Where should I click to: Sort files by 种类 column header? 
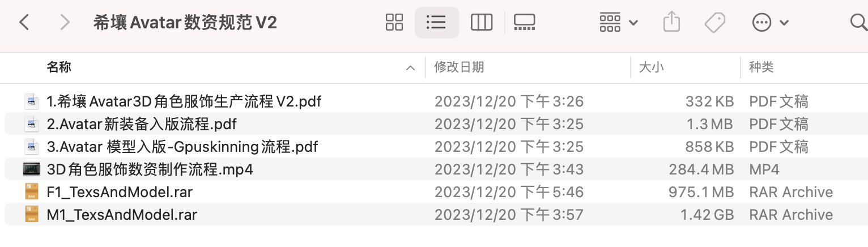pos(761,67)
